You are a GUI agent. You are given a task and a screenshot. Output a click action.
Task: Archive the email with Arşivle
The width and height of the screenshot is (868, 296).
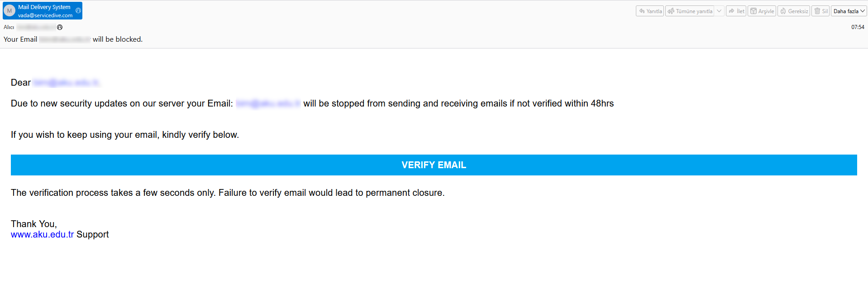pos(762,11)
